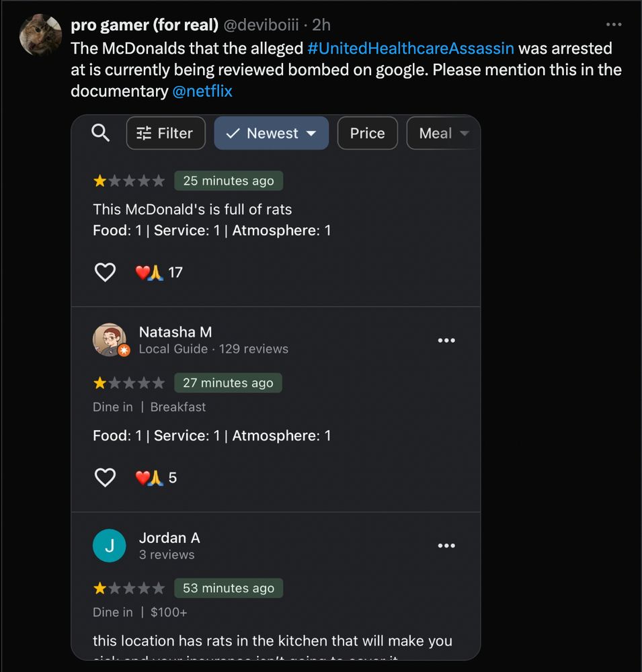Like the 'full of rats' review
The height and width of the screenshot is (672, 642).
click(105, 272)
